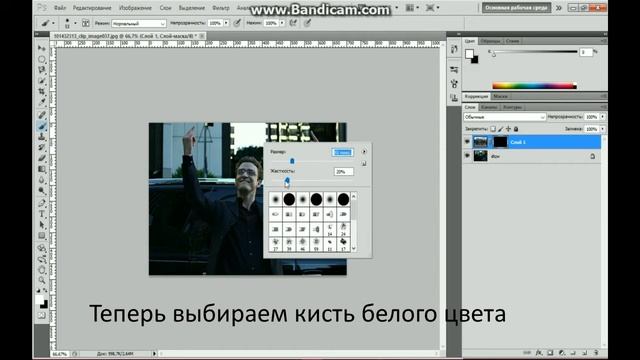Select the Clone Stamp tool

click(x=42, y=137)
